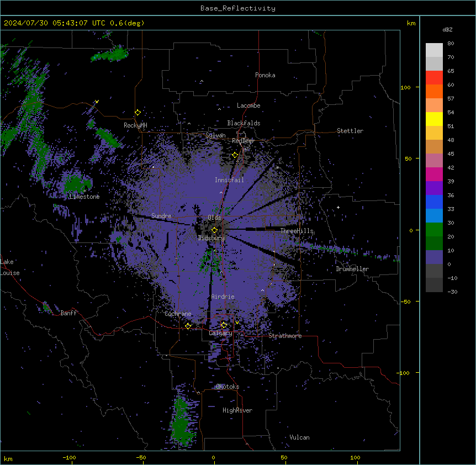The width and height of the screenshot is (476, 465).
Task: Pick the orange 57-60 dBZ legend swatch
Action: [434, 91]
